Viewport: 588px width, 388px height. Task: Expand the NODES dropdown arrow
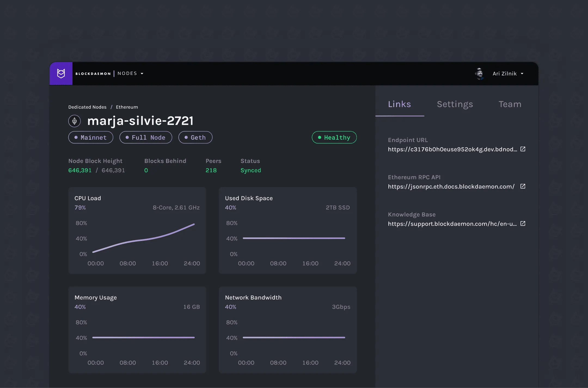coord(142,74)
